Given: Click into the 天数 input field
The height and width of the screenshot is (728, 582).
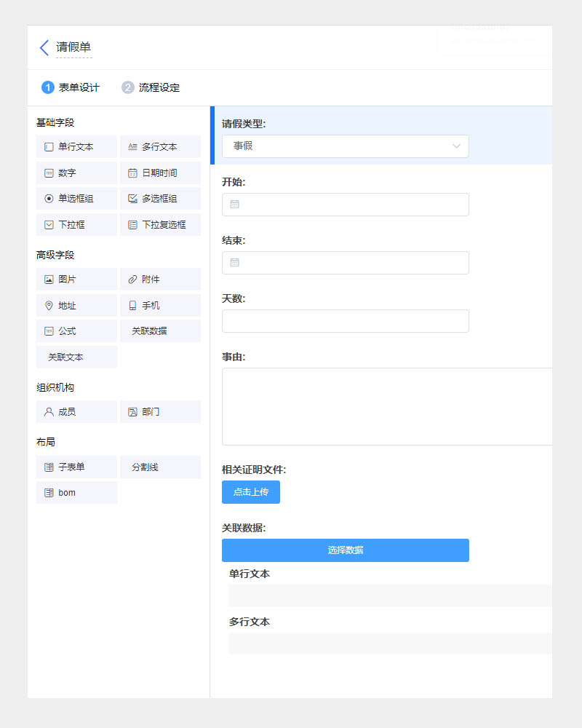Looking at the screenshot, I should [346, 321].
